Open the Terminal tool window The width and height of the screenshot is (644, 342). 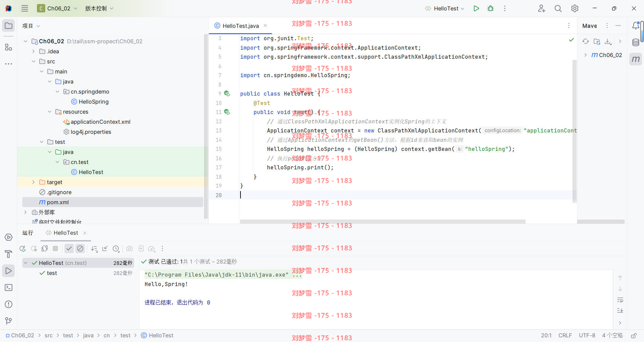[x=9, y=288]
